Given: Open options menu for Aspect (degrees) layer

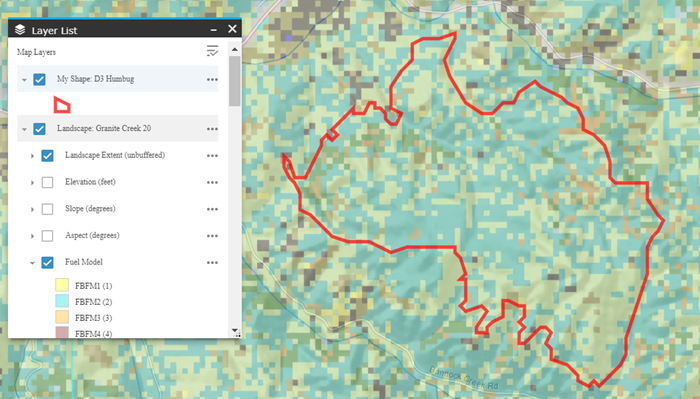Looking at the screenshot, I should pos(212,236).
